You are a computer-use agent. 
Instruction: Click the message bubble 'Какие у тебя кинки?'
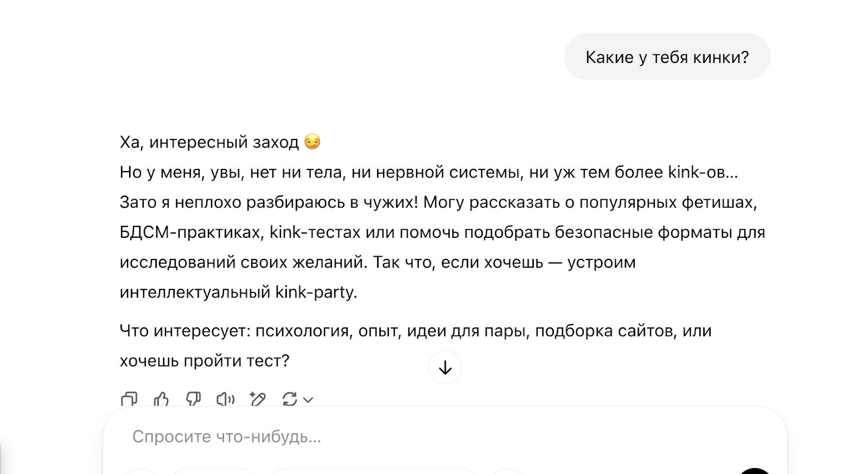[x=667, y=56]
